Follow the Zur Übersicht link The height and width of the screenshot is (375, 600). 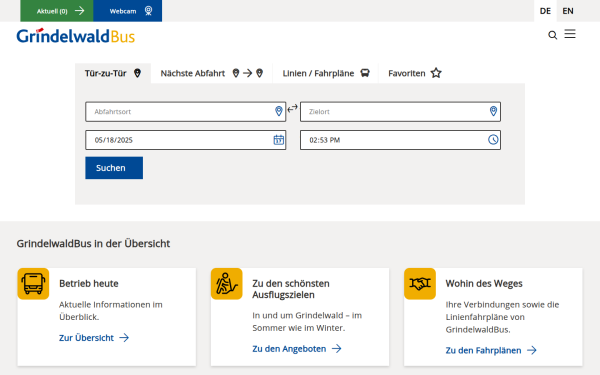tap(94, 338)
